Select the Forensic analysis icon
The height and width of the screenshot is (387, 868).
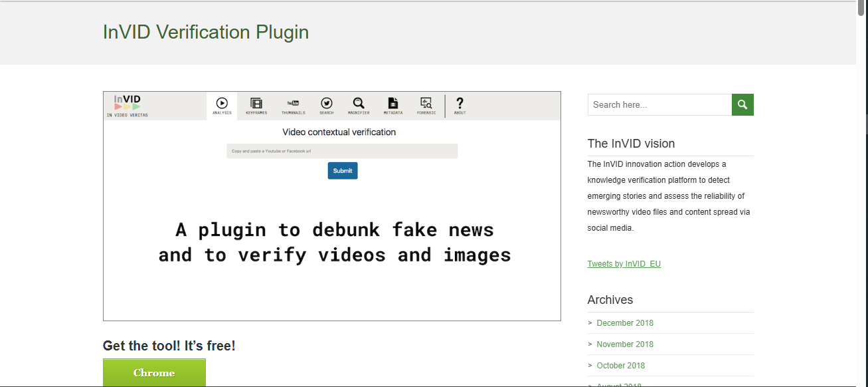pos(426,103)
